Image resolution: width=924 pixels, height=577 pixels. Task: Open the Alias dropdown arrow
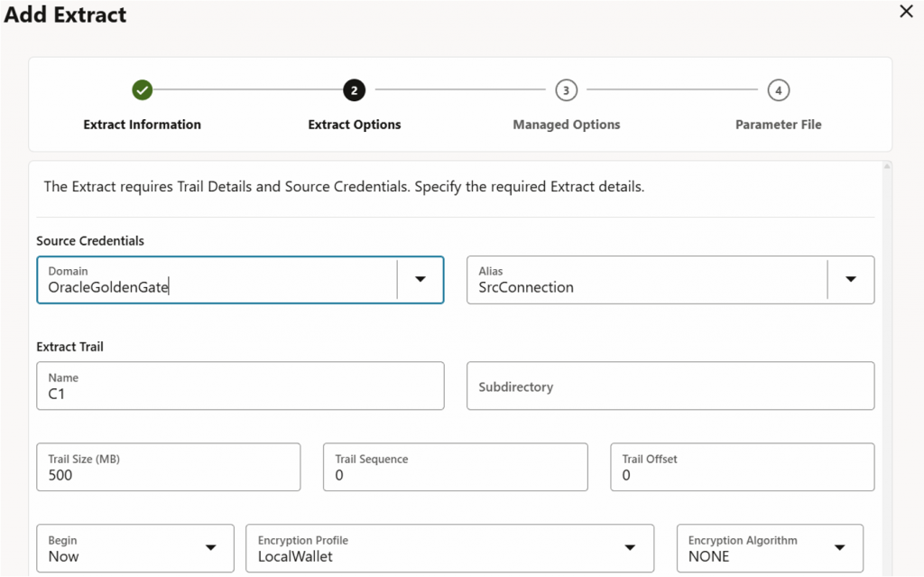click(x=850, y=280)
